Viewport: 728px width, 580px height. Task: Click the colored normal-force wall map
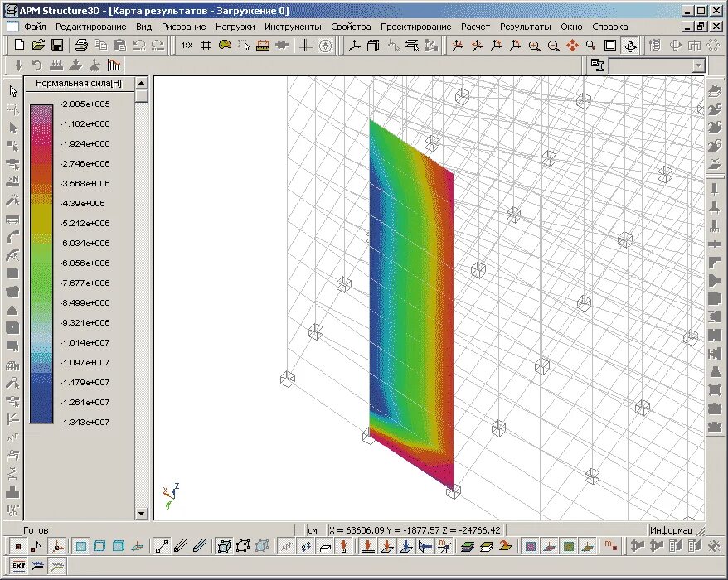point(411,304)
